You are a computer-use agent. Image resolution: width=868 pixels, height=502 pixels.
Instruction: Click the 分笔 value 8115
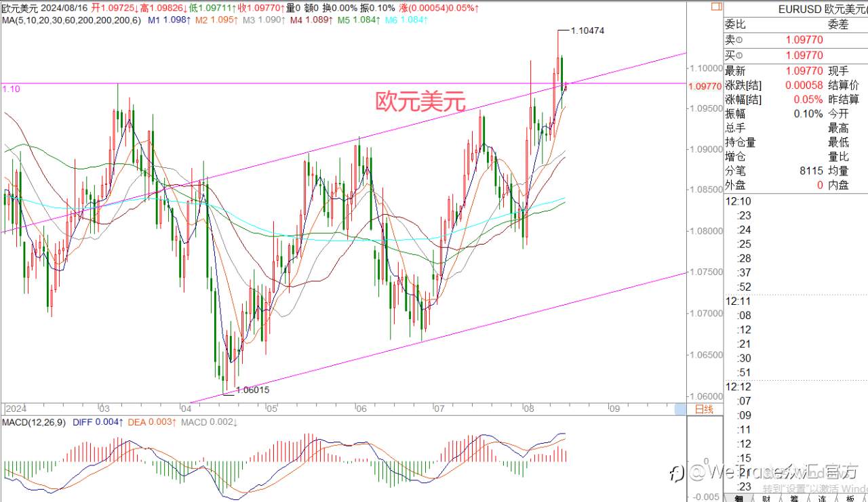[x=812, y=171]
